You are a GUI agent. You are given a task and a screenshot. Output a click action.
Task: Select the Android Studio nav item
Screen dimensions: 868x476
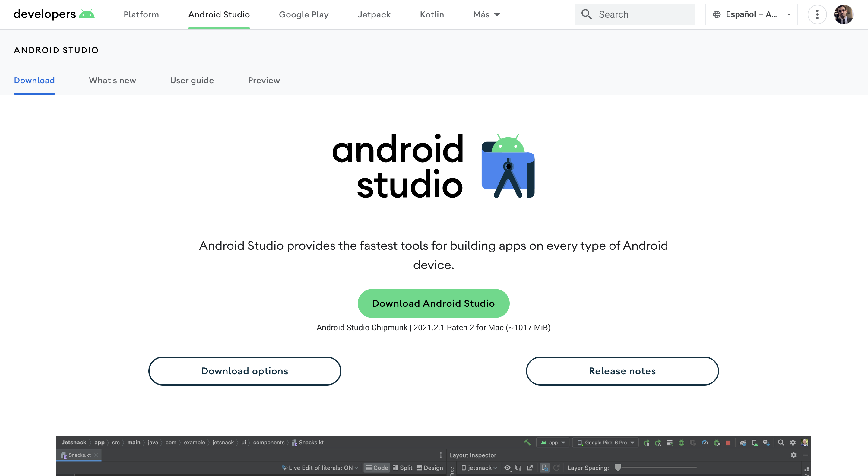click(219, 14)
